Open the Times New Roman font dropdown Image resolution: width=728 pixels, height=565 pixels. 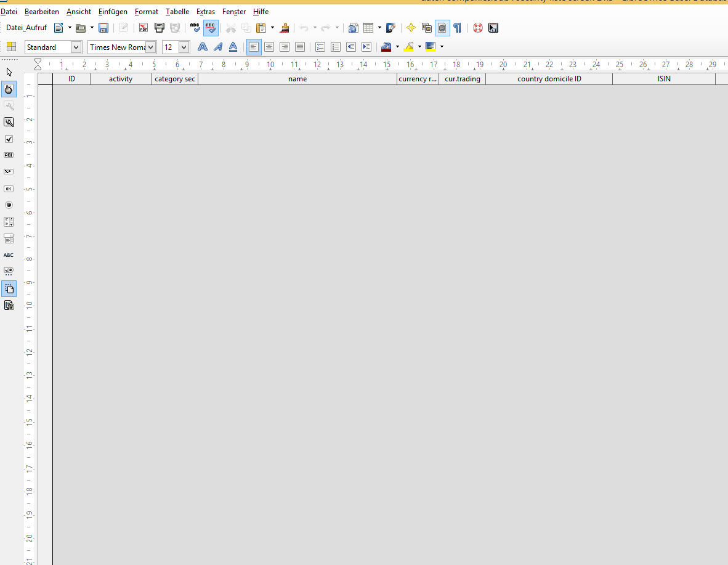coord(150,47)
